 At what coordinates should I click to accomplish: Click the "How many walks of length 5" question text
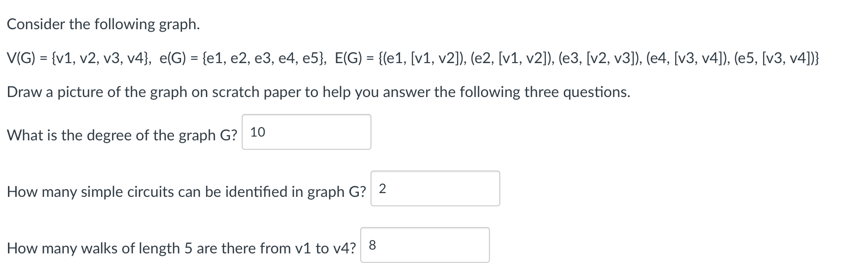pyautogui.click(x=181, y=249)
